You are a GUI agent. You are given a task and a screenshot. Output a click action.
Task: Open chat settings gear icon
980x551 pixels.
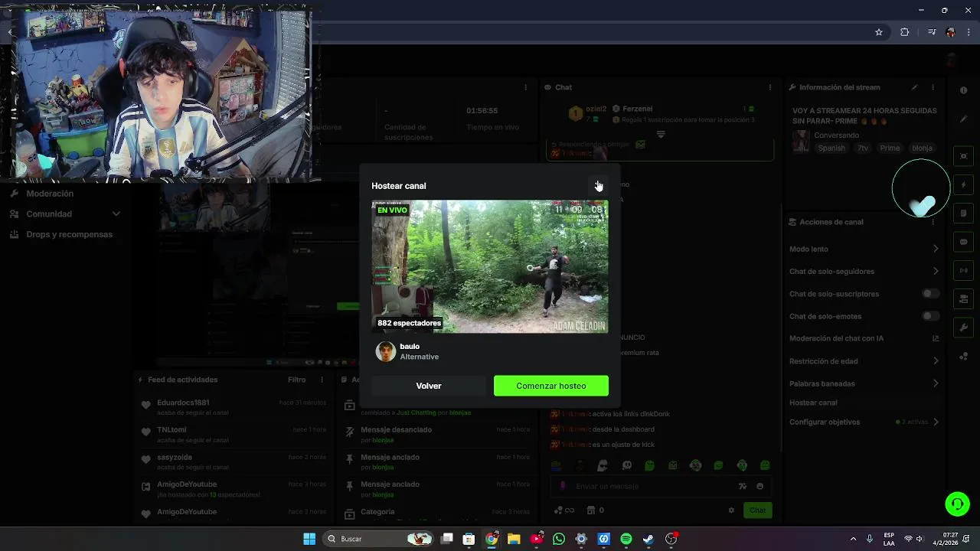[731, 510]
